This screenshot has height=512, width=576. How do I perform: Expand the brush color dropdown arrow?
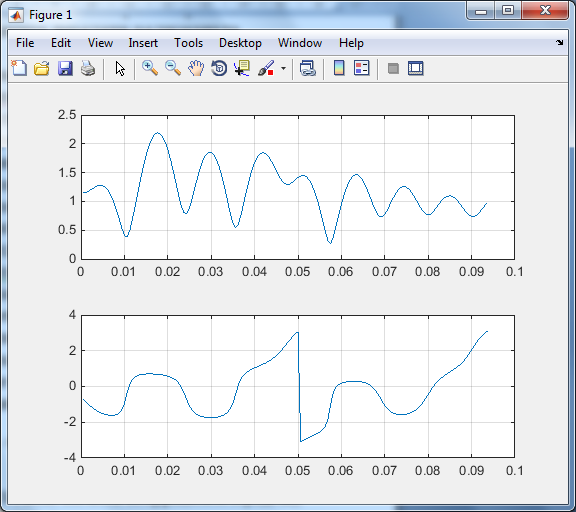tap(283, 68)
